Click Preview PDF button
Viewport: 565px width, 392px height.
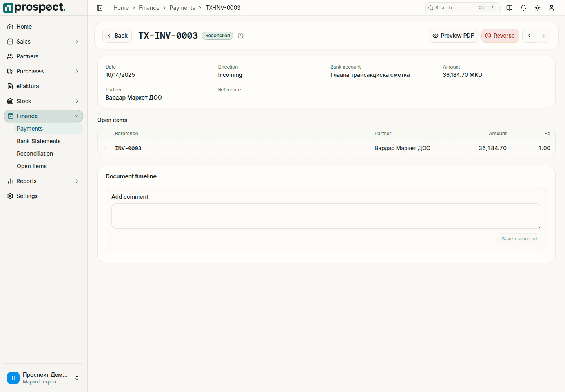point(454,36)
